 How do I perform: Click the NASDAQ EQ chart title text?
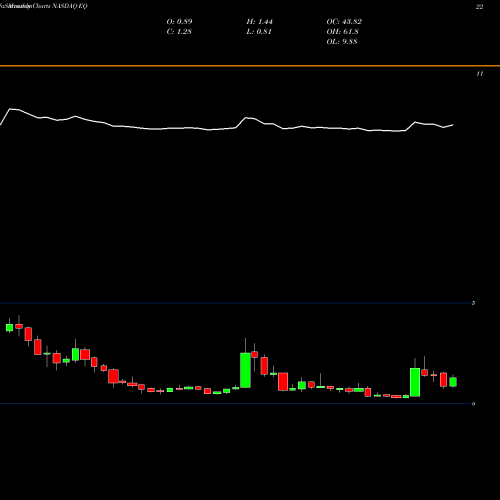(x=44, y=6)
